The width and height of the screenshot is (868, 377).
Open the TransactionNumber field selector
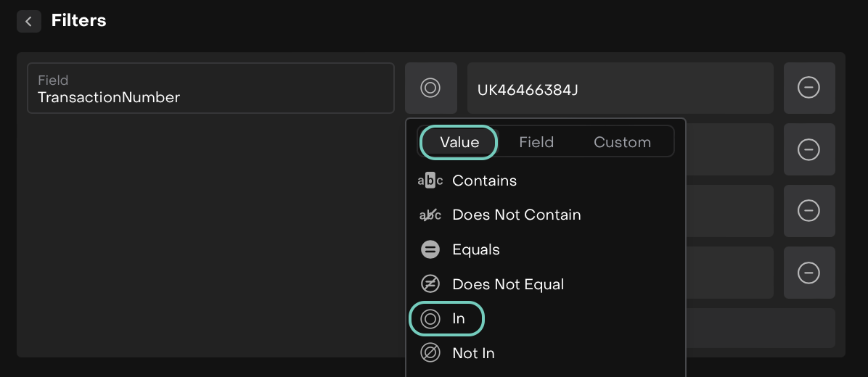210,88
